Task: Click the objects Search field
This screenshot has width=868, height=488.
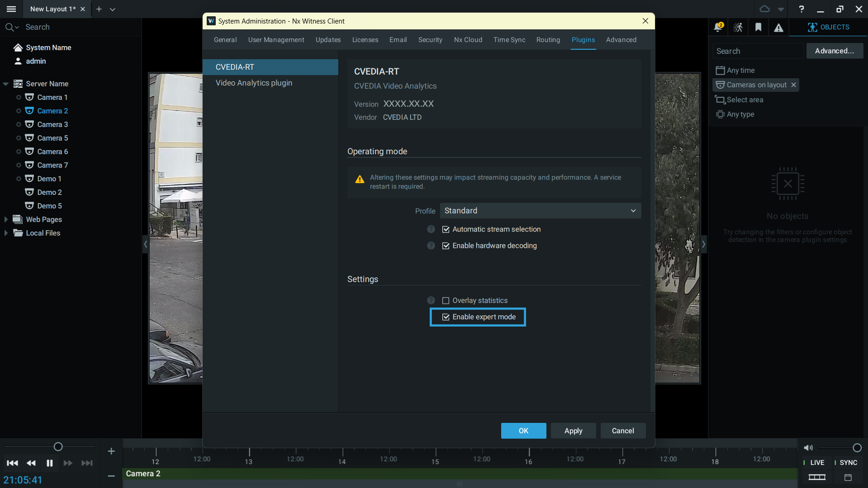Action: coord(758,51)
